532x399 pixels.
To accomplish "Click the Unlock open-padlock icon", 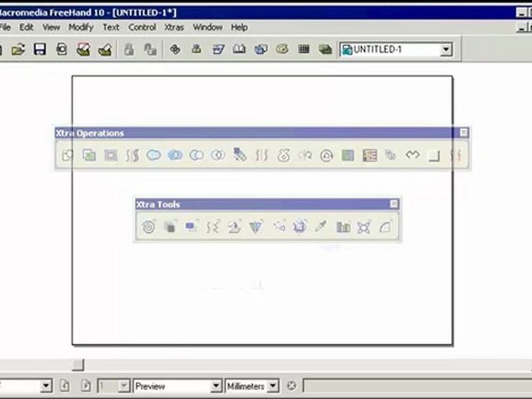I will 150,50.
